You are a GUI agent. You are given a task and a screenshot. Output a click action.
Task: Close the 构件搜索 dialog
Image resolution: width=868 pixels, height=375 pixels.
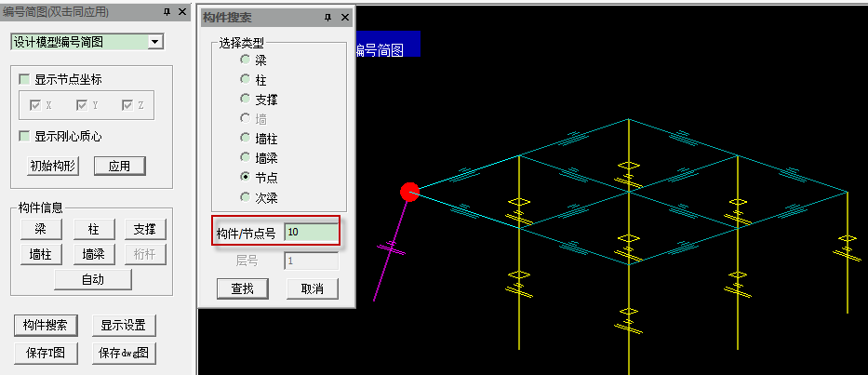click(345, 18)
